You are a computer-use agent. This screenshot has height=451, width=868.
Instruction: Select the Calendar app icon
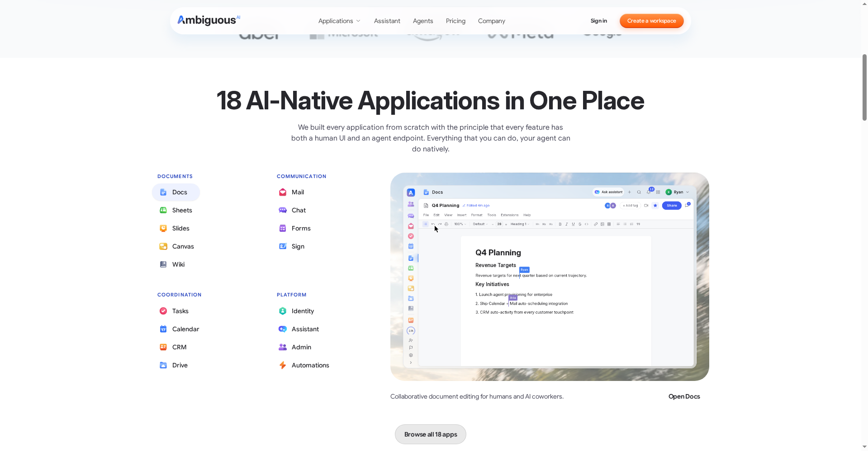(x=163, y=329)
